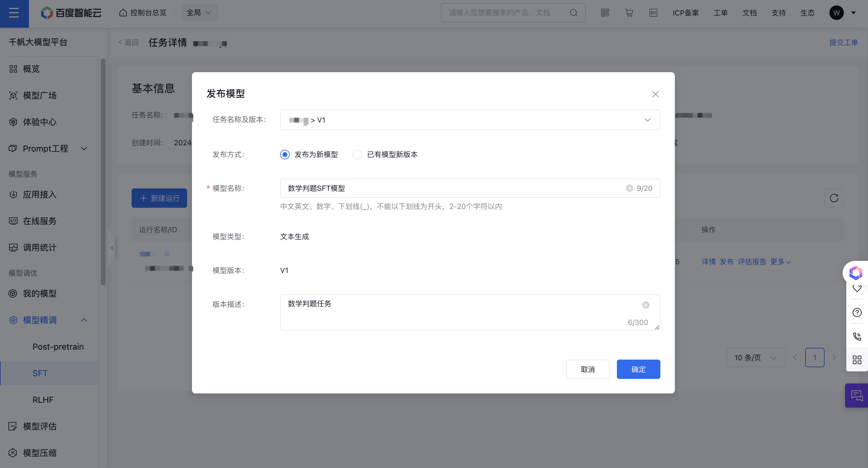Switch language with the En icon

coord(653,13)
